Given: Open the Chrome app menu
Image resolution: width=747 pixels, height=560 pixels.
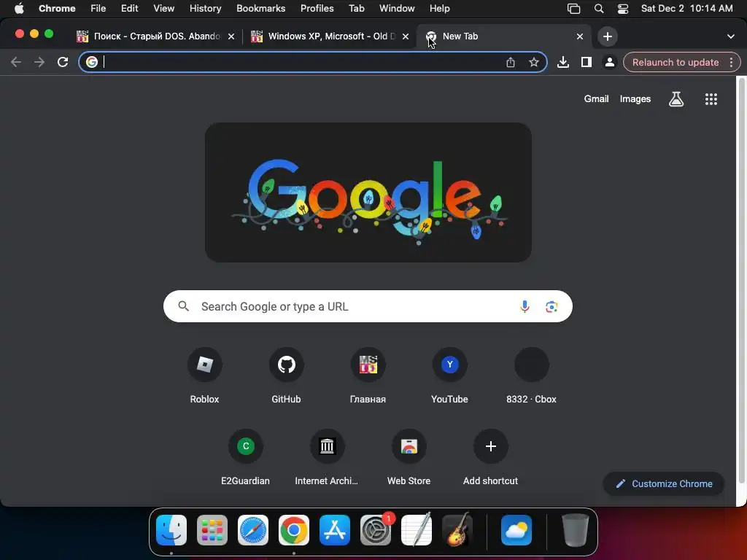Looking at the screenshot, I should 57,9.
